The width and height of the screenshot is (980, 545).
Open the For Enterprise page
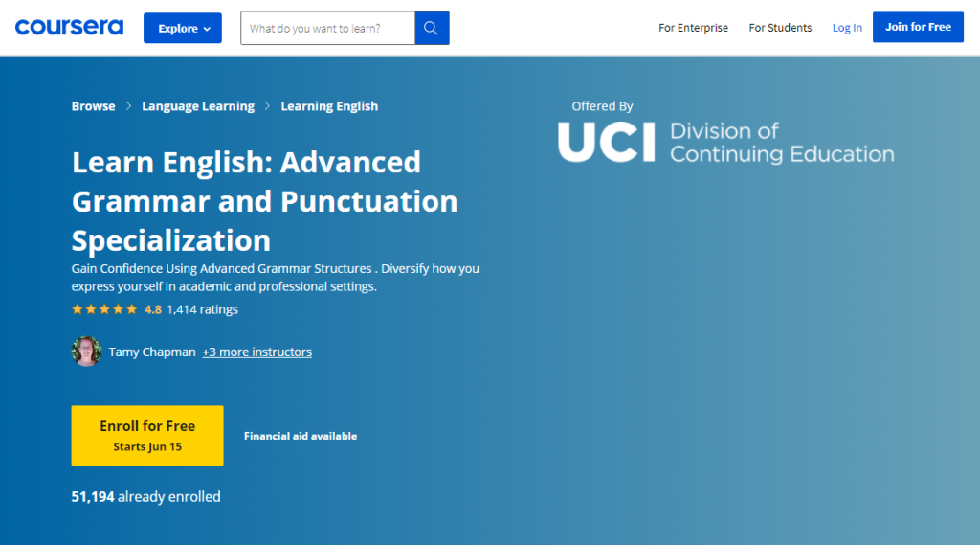(693, 28)
